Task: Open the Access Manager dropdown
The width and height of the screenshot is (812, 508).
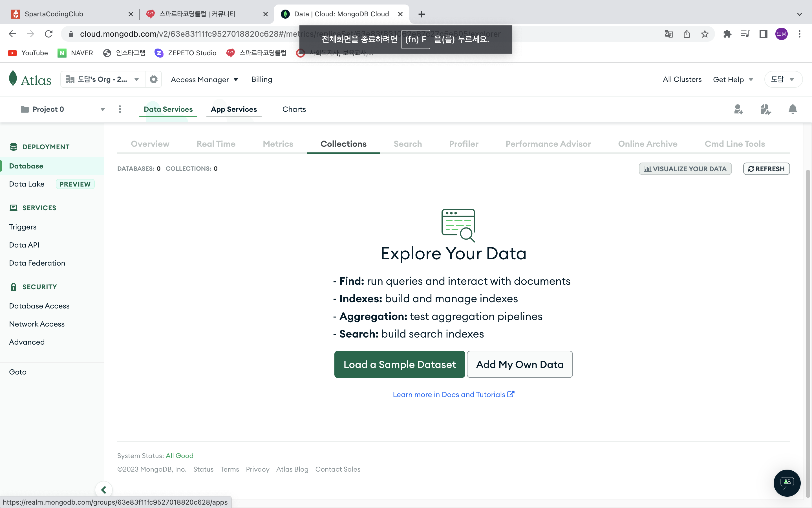Action: coord(204,80)
